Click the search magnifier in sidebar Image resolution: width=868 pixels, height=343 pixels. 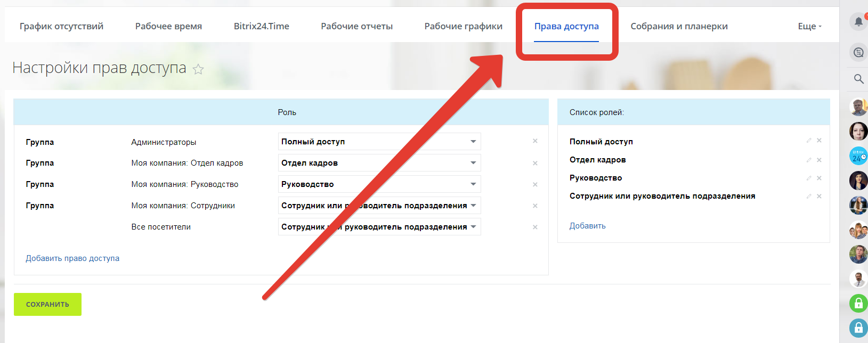(858, 79)
